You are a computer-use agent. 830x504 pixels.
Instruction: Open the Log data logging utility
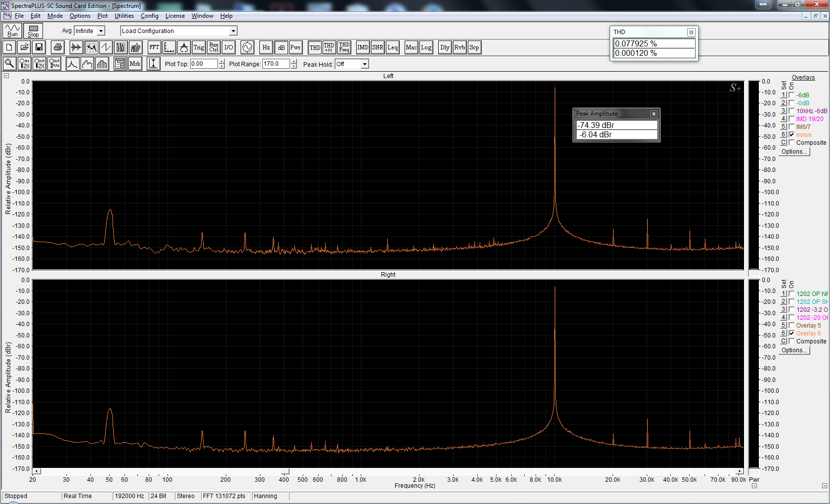click(x=426, y=47)
